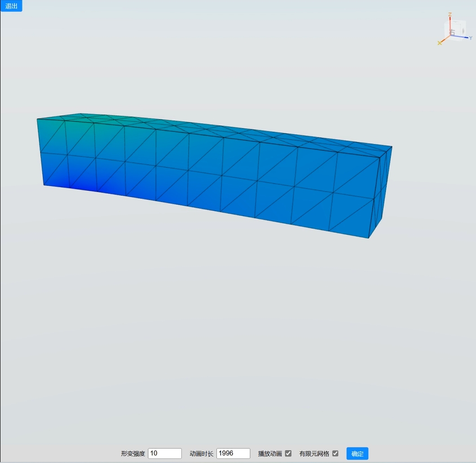Click the Z axis of the gizmo
Image resolution: width=476 pixels, height=463 pixels.
450,25
